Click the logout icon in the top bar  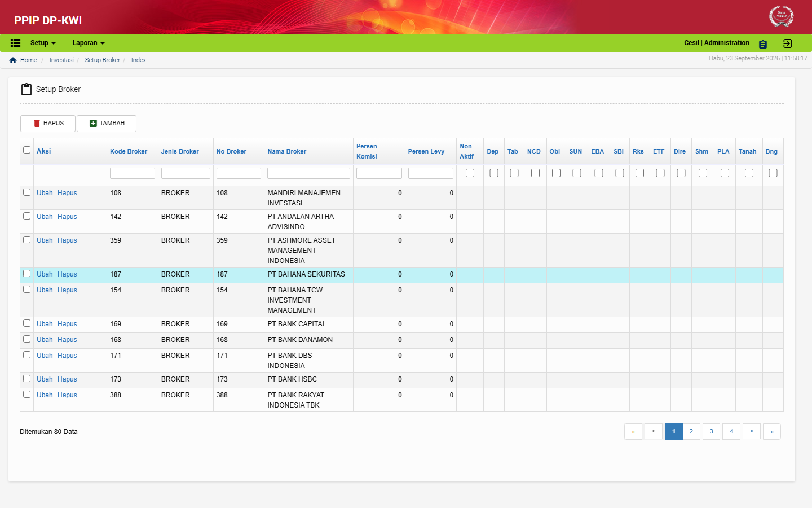788,43
